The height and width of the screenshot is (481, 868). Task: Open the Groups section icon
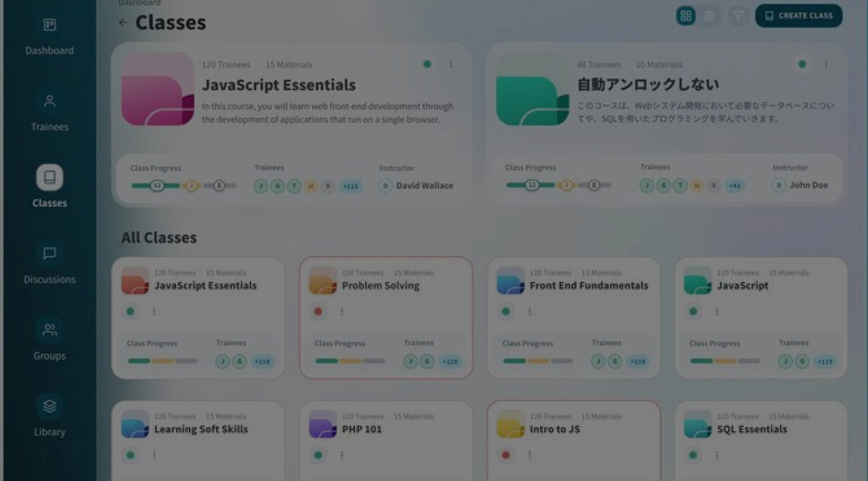pyautogui.click(x=50, y=330)
